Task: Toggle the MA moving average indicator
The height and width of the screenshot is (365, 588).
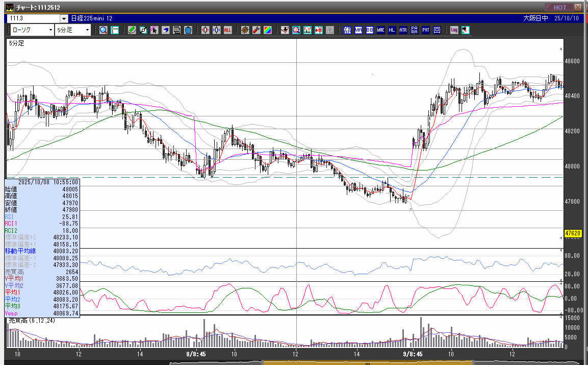Action: pyautogui.click(x=359, y=30)
